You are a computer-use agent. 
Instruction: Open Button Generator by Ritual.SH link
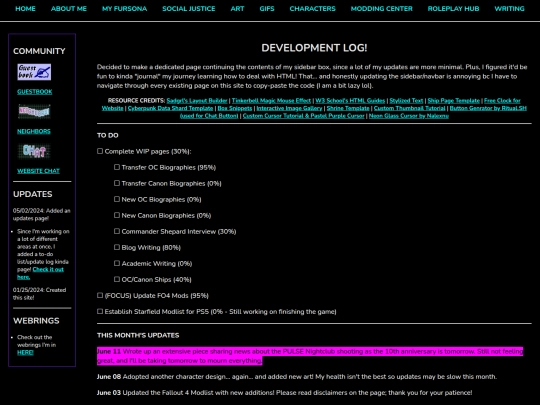pos(488,108)
